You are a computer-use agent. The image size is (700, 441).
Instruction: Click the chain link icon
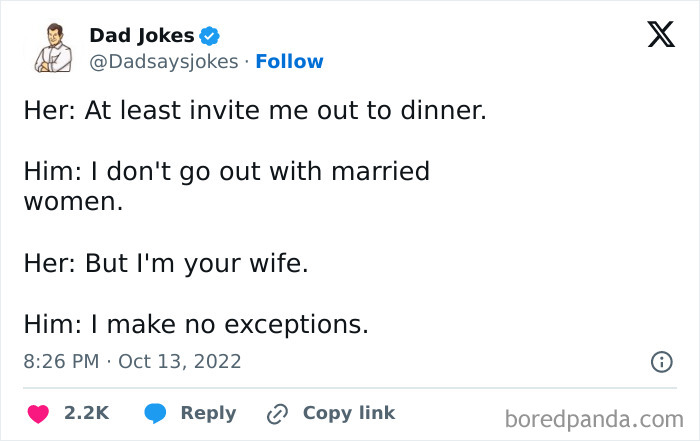pos(277,413)
